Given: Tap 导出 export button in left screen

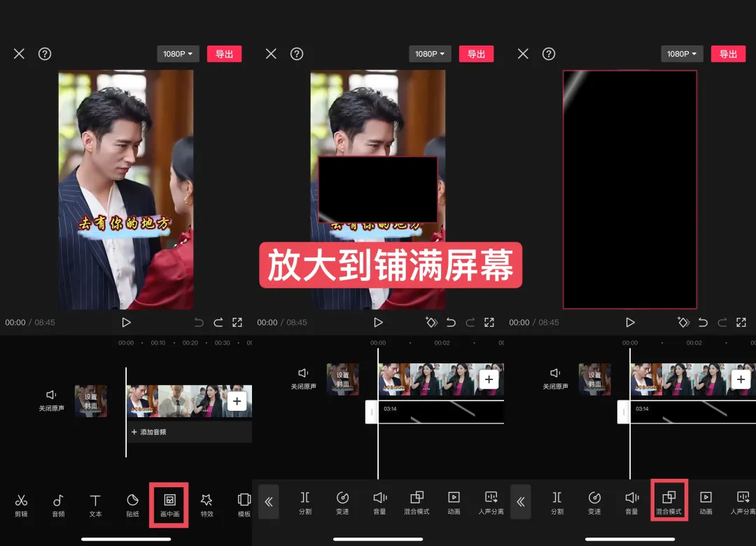Looking at the screenshot, I should pos(224,54).
